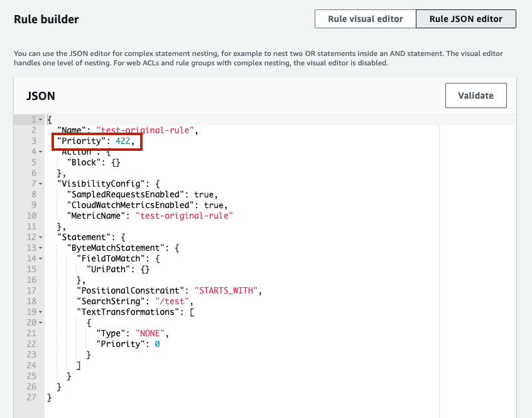Place cursor on MetricName value text

pyautogui.click(x=184, y=216)
